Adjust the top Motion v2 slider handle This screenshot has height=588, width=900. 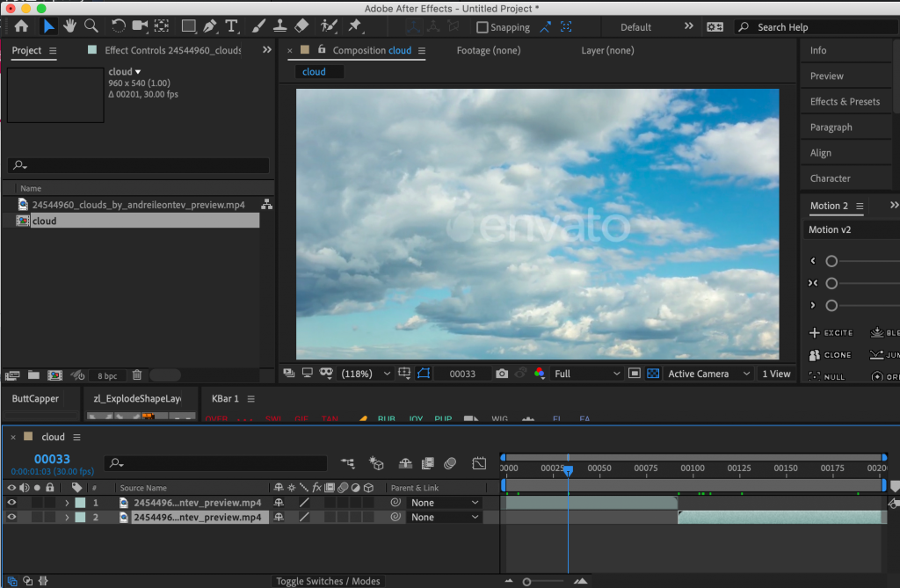coord(831,261)
